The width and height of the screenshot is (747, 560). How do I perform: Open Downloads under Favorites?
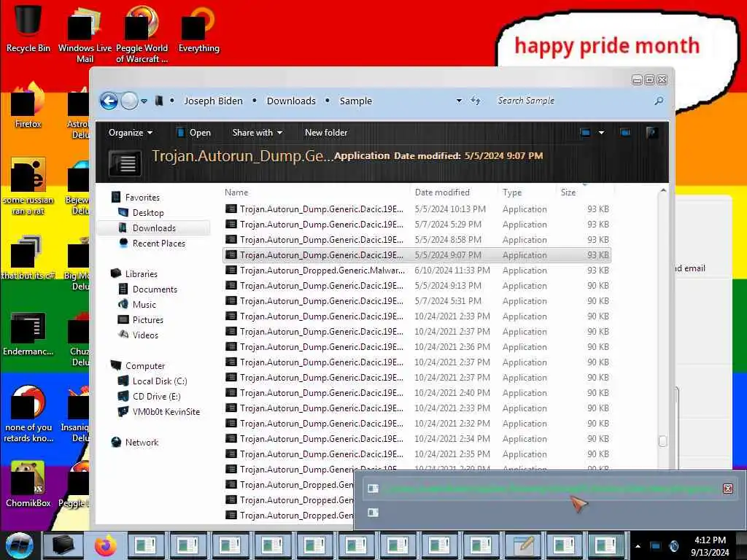point(153,228)
